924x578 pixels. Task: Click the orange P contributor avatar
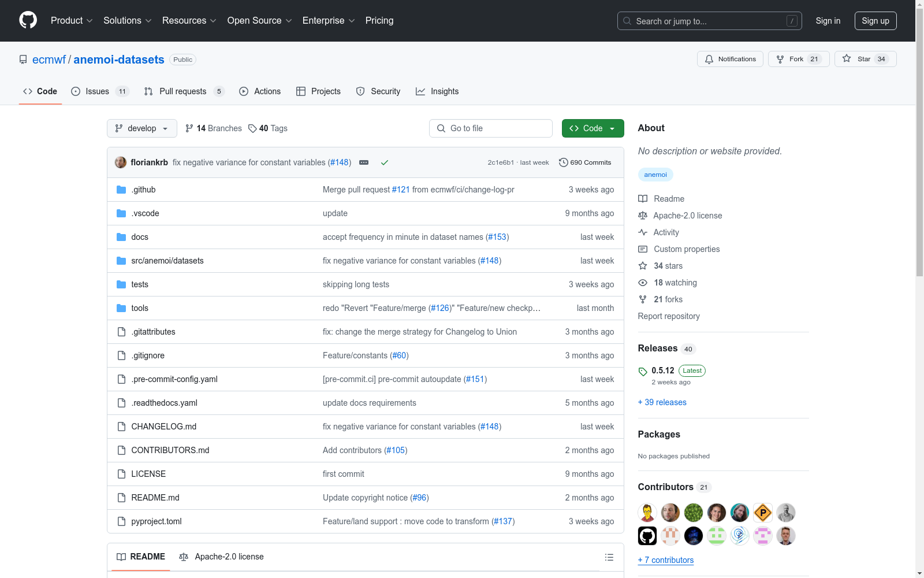763,513
